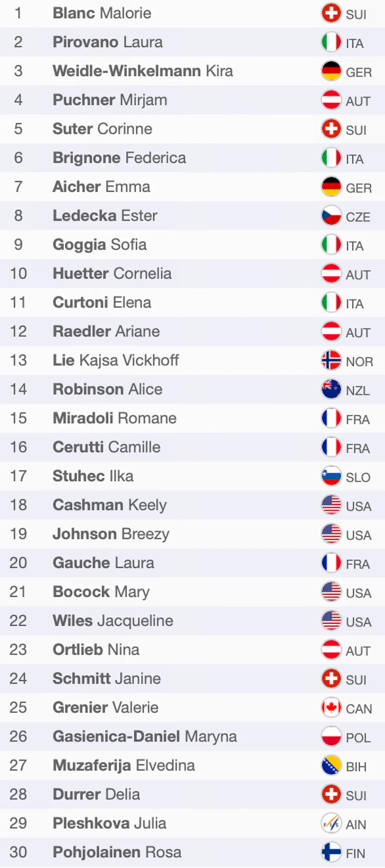Click the New Zealand flag by Robinson Alice

331,389
